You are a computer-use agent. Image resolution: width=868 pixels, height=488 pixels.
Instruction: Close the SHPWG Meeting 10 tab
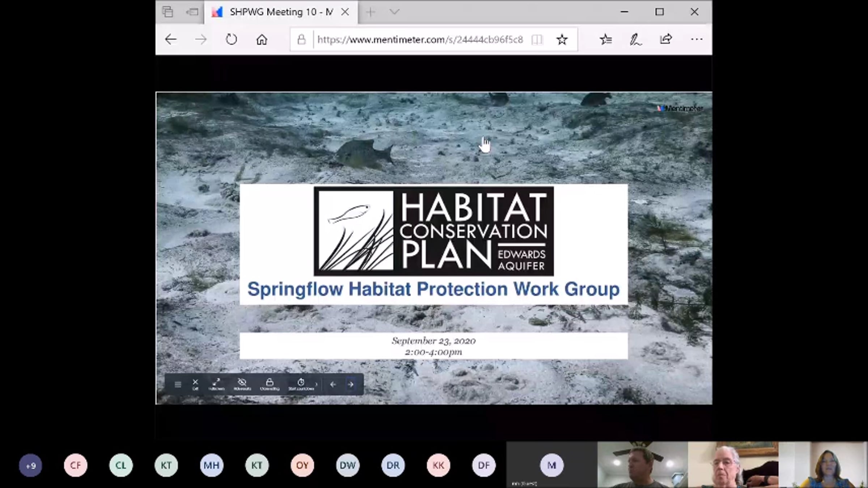point(345,12)
